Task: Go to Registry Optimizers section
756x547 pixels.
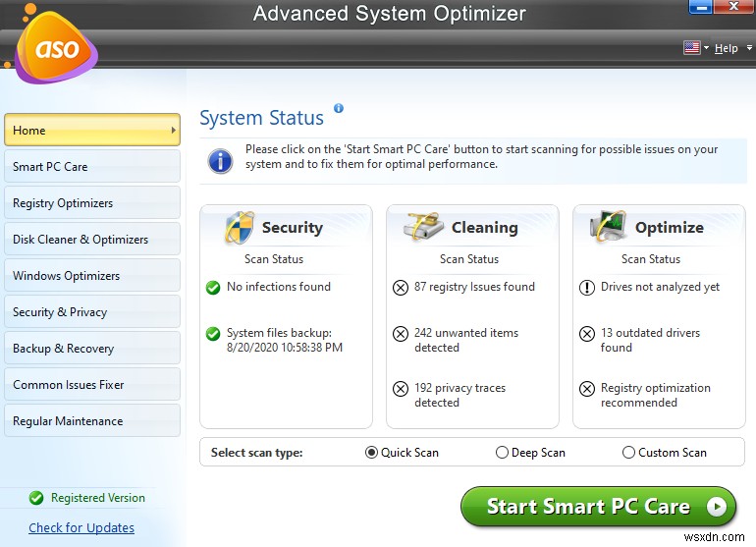Action: 91,203
